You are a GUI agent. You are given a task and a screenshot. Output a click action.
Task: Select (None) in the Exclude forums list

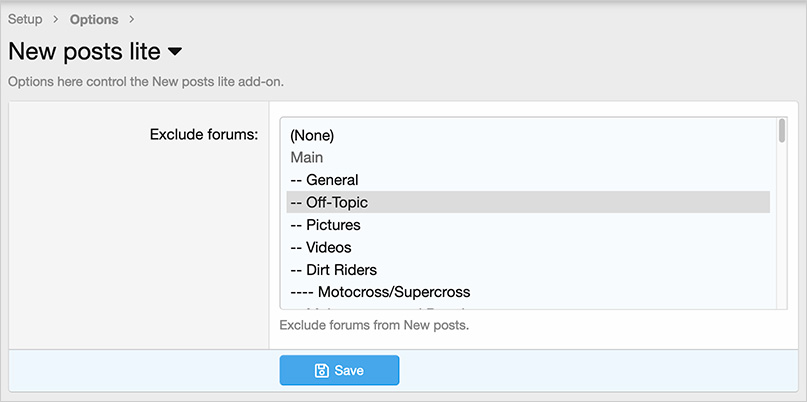tap(312, 135)
